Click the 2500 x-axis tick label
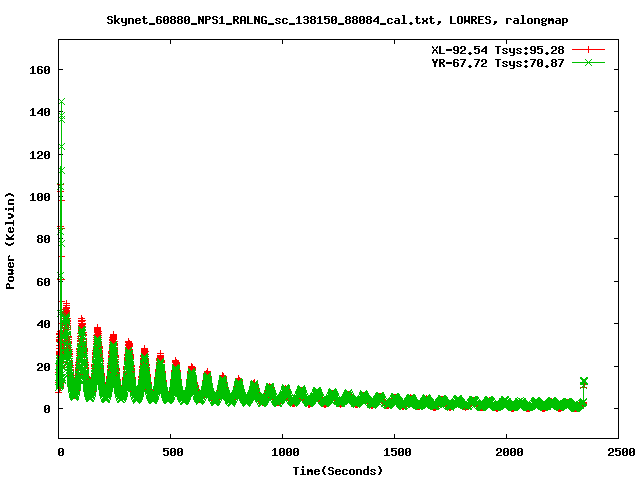Viewport: 640px width, 480px height. point(621,452)
